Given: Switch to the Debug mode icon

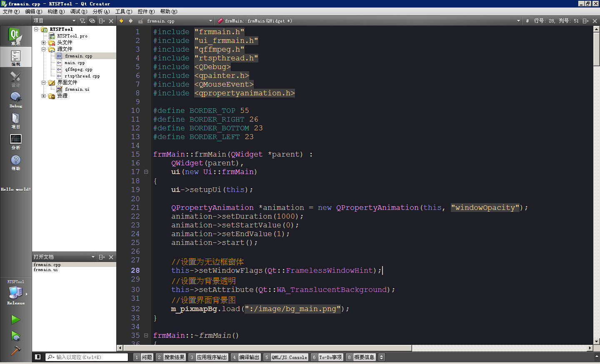Looking at the screenshot, I should coord(15,100).
